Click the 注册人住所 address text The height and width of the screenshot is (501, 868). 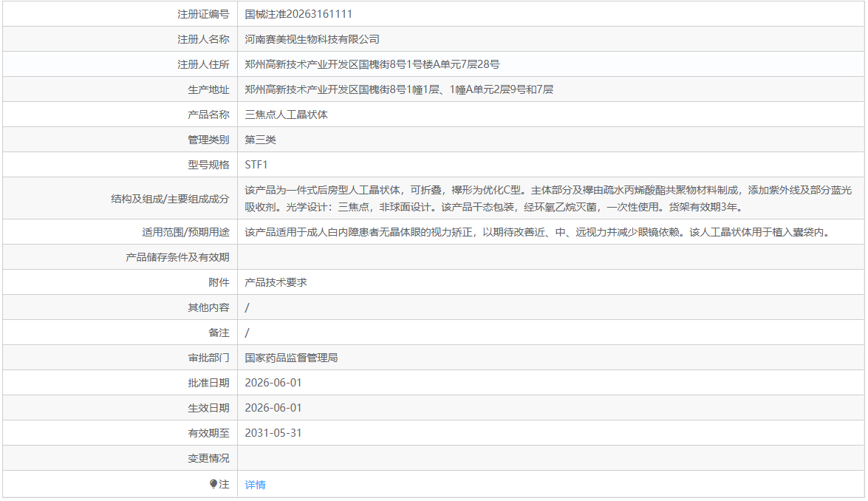click(x=372, y=64)
